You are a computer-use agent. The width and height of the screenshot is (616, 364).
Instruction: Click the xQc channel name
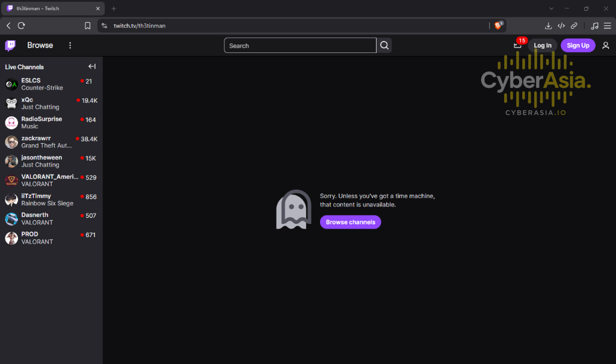(x=27, y=100)
